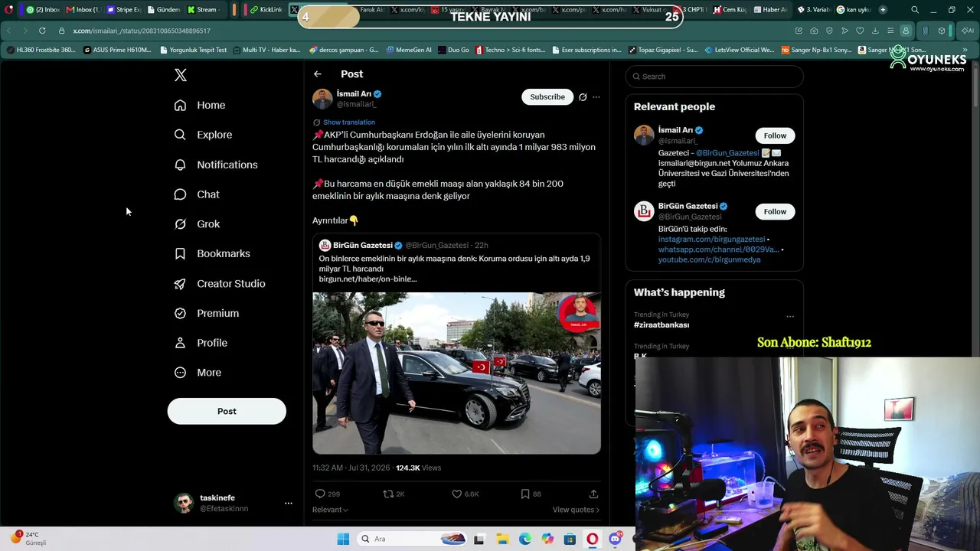Viewport: 980px width, 551px height.
Task: Click the browser address bar URL
Action: (x=142, y=31)
